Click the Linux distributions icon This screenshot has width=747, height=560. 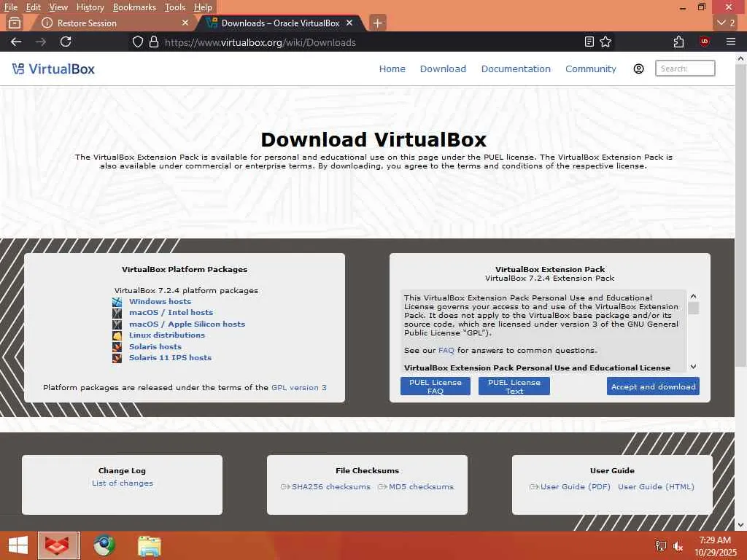click(117, 335)
